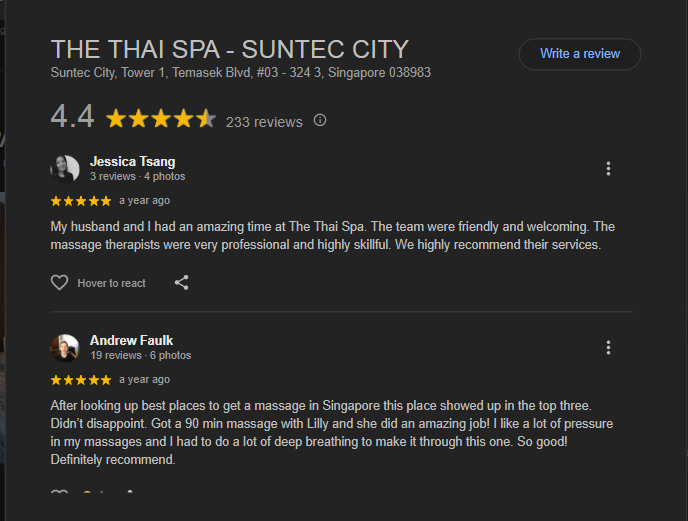This screenshot has height=521, width=688.
Task: Click the Suntec City Temasek Blvd address
Action: pos(240,73)
